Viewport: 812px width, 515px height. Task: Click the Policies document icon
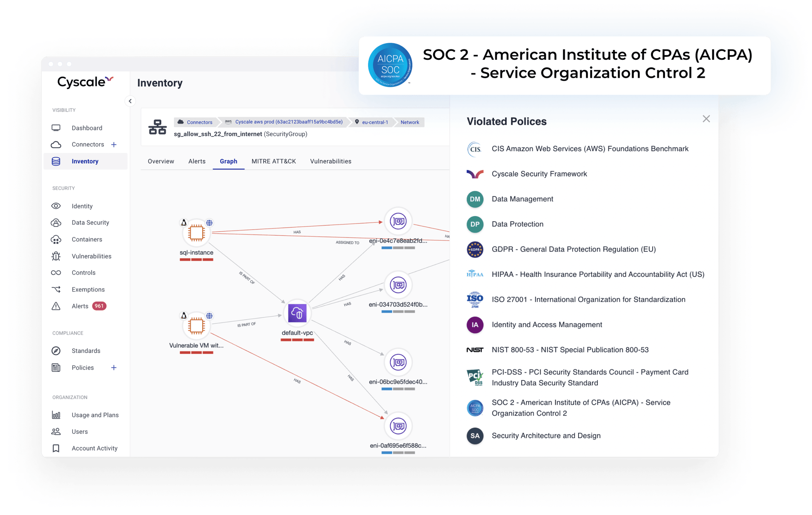tap(56, 367)
